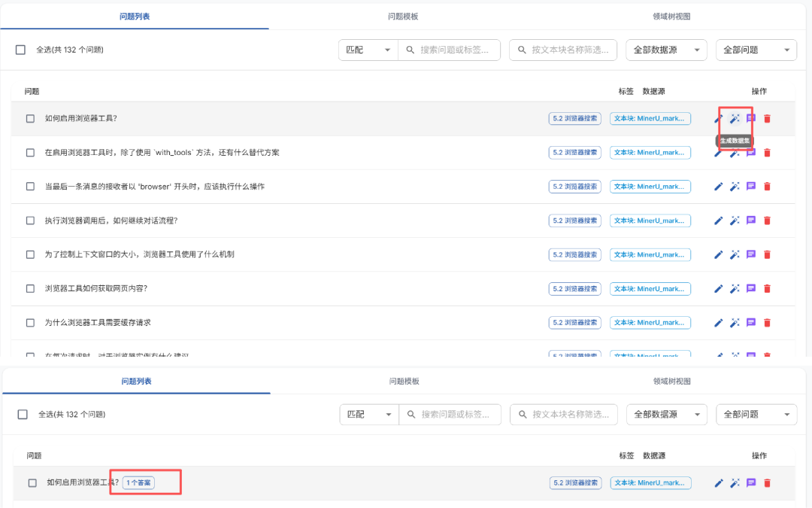This screenshot has width=812, height=508.
Task: Delete question '如何启用浏览器工具?' in the upper list
Action: [x=768, y=119]
